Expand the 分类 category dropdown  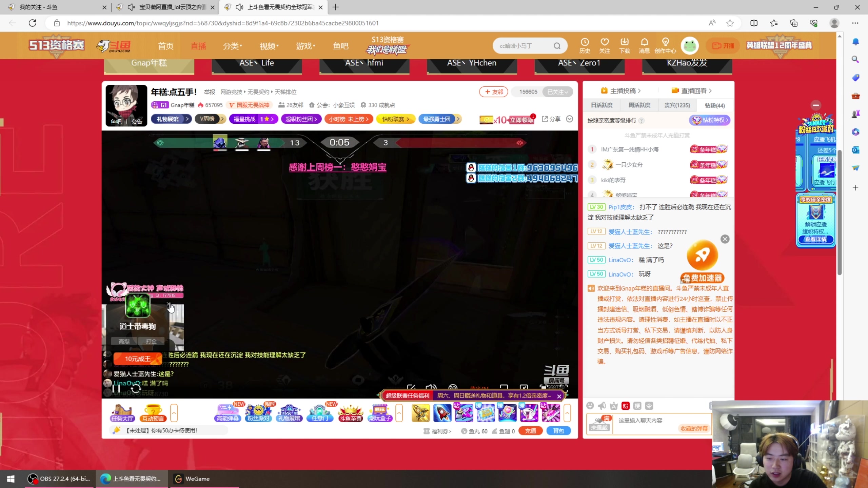[233, 46]
